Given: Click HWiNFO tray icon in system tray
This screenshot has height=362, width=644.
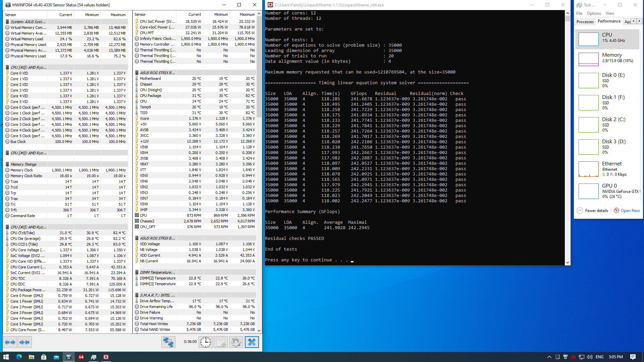Looking at the screenshot, I should coord(565,357).
